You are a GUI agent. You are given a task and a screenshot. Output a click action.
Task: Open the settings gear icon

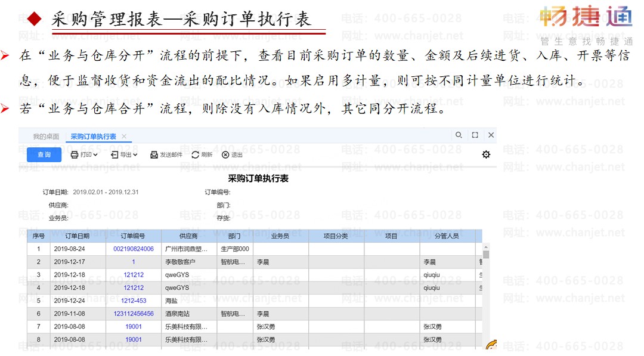[487, 154]
